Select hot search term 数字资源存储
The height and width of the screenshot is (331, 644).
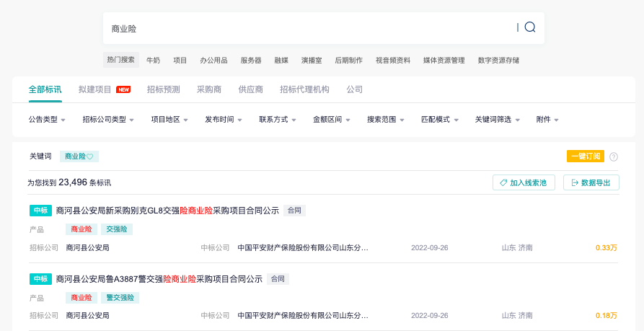(498, 61)
